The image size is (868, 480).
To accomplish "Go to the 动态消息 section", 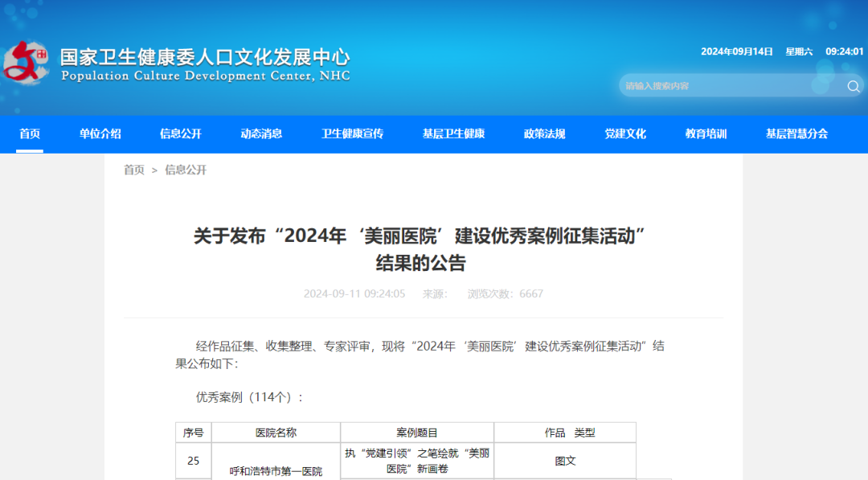I will (x=261, y=134).
